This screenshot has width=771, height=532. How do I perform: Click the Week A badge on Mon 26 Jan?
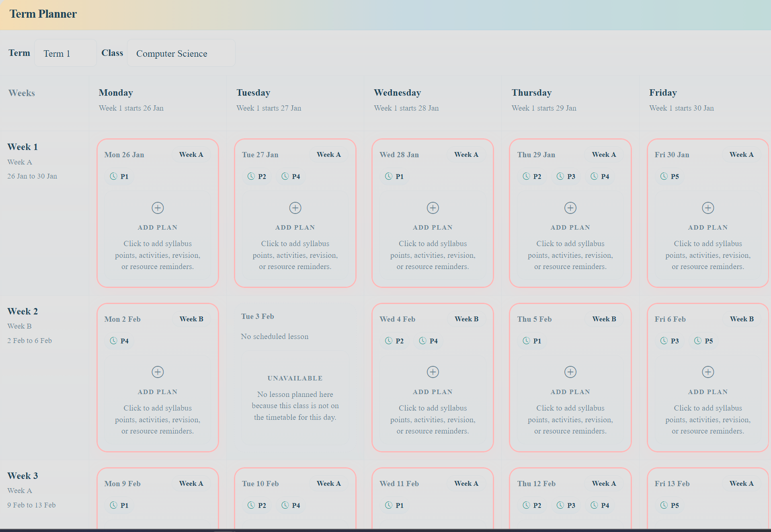[191, 154]
